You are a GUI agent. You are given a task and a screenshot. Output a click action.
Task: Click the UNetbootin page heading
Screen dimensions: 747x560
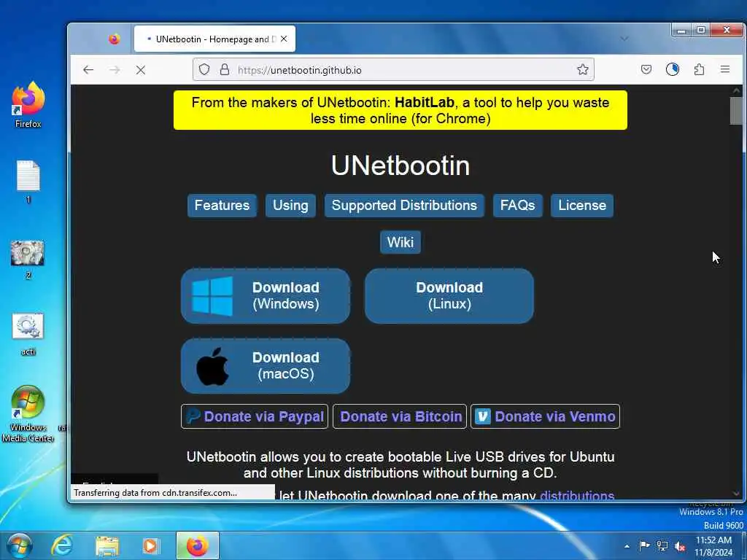[400, 166]
